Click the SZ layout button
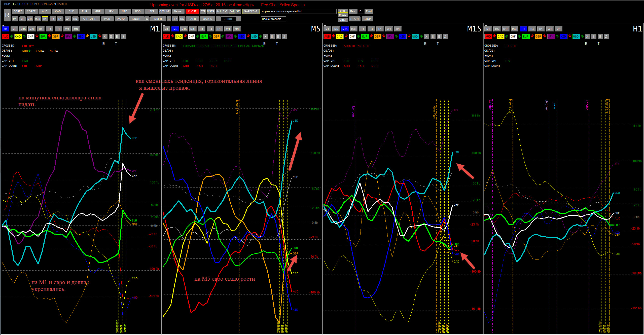This screenshot has width=644, height=335. pyautogui.click(x=238, y=11)
